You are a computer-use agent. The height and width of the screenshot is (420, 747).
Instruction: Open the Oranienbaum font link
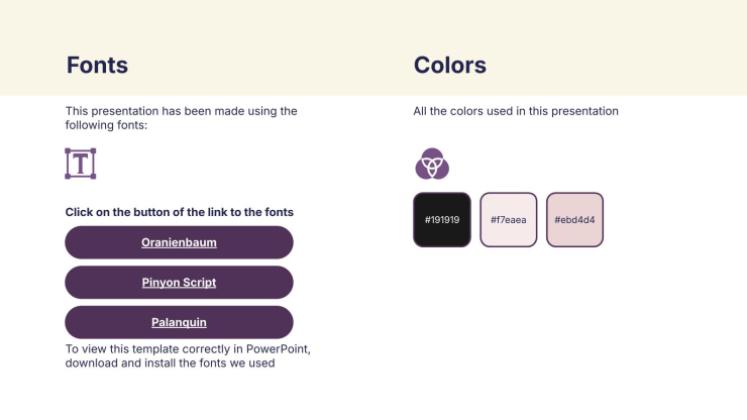[x=179, y=242]
